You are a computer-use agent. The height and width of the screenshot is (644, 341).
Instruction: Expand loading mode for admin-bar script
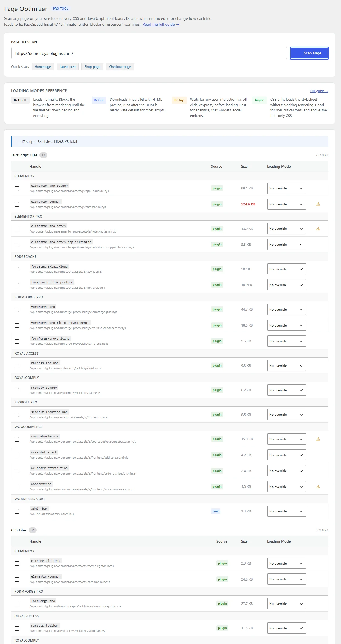pyautogui.click(x=286, y=511)
